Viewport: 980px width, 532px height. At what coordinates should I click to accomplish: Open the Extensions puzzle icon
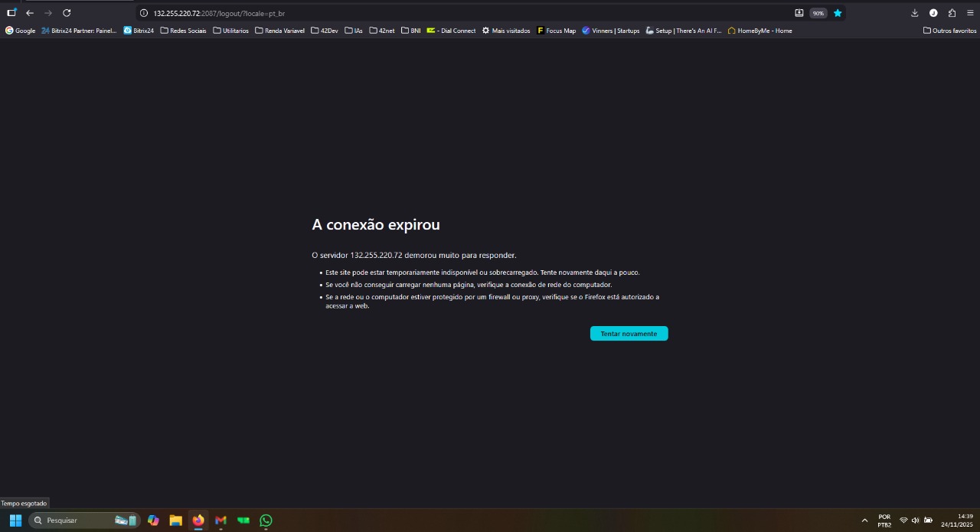[952, 13]
